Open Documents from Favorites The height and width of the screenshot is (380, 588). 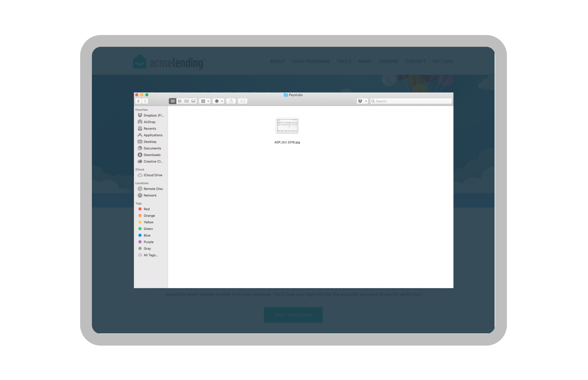tap(152, 148)
